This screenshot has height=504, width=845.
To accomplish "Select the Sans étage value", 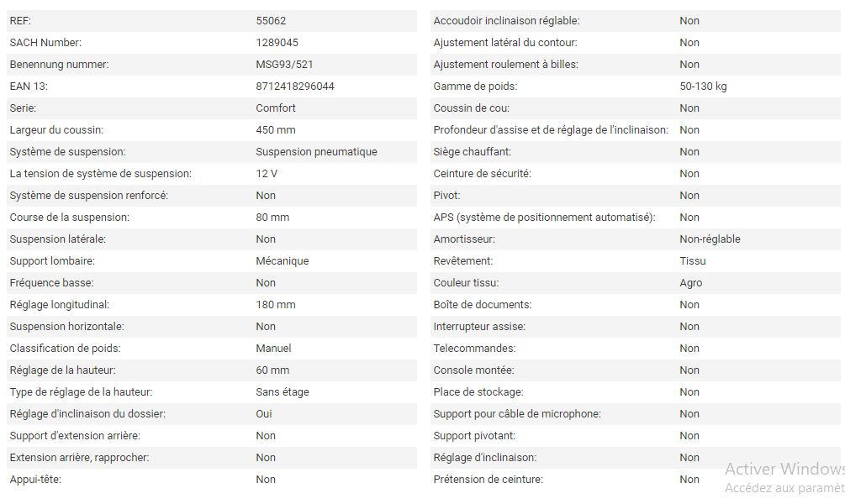I will coord(283,392).
